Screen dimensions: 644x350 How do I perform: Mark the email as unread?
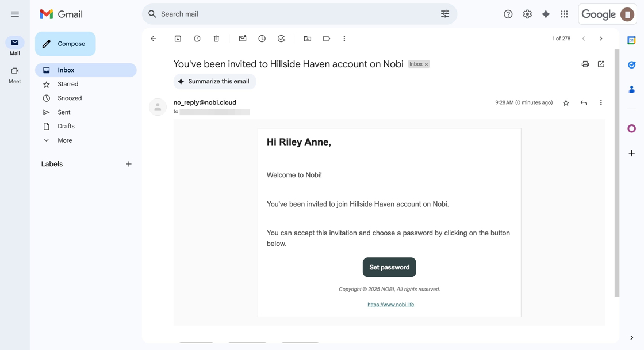coord(243,39)
